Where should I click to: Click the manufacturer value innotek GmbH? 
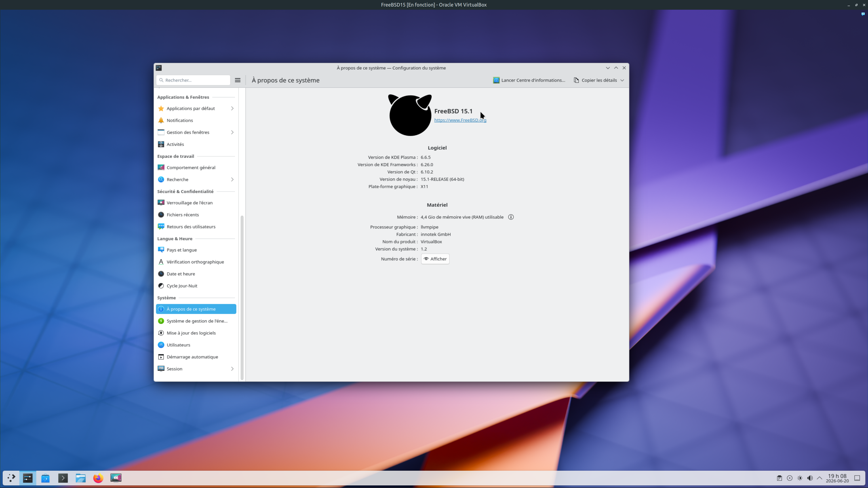(x=436, y=235)
